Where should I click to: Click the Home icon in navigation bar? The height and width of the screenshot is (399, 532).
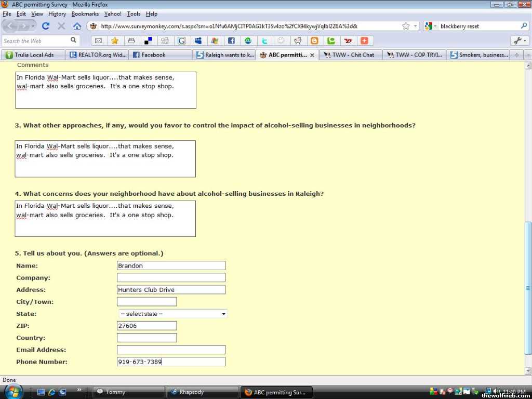point(77,26)
